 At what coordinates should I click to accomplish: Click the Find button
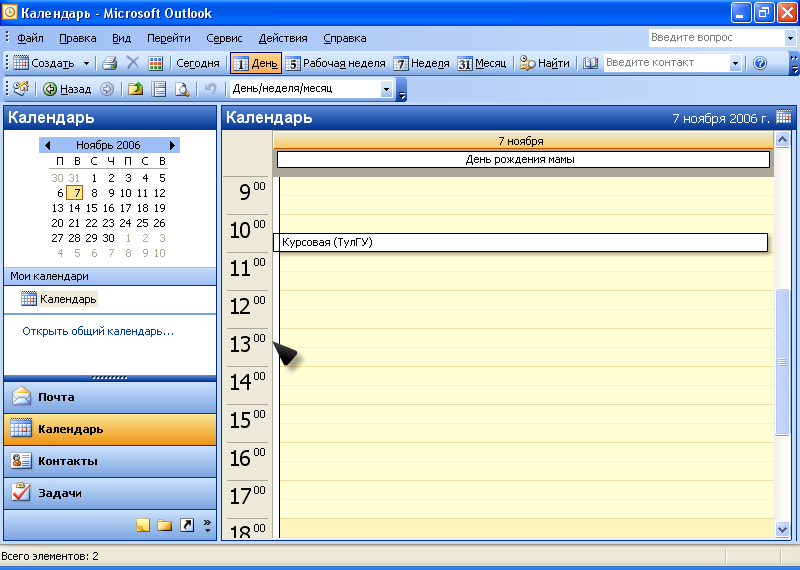[544, 63]
